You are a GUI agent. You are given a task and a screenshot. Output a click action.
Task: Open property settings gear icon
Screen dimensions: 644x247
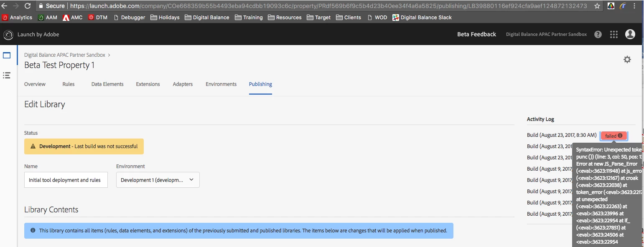pos(627,60)
